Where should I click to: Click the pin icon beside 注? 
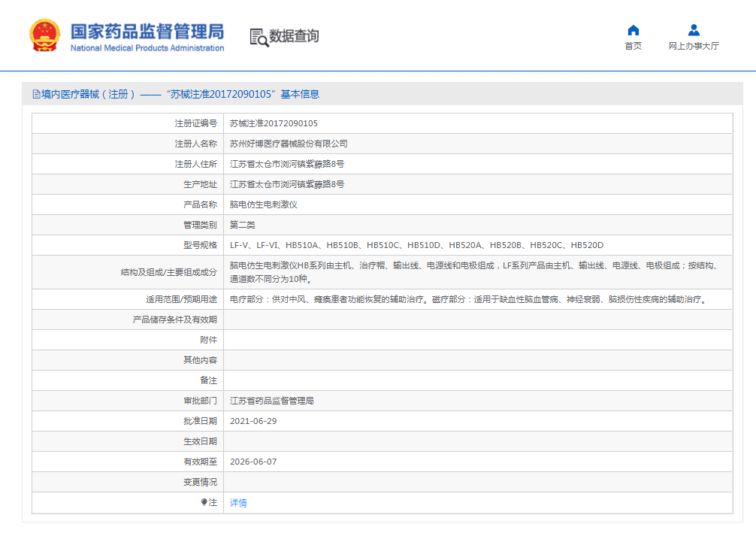click(x=204, y=502)
